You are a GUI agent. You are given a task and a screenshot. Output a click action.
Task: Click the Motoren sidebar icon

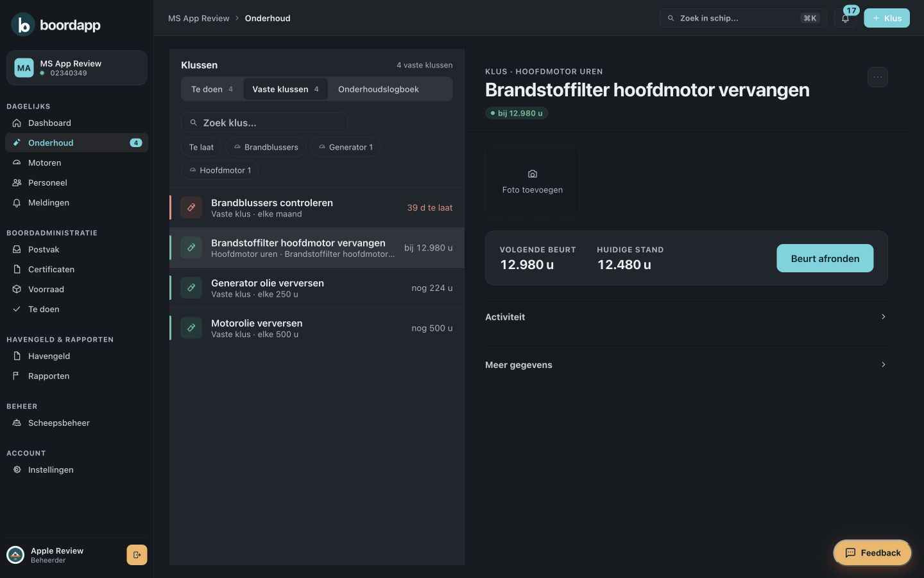click(17, 162)
